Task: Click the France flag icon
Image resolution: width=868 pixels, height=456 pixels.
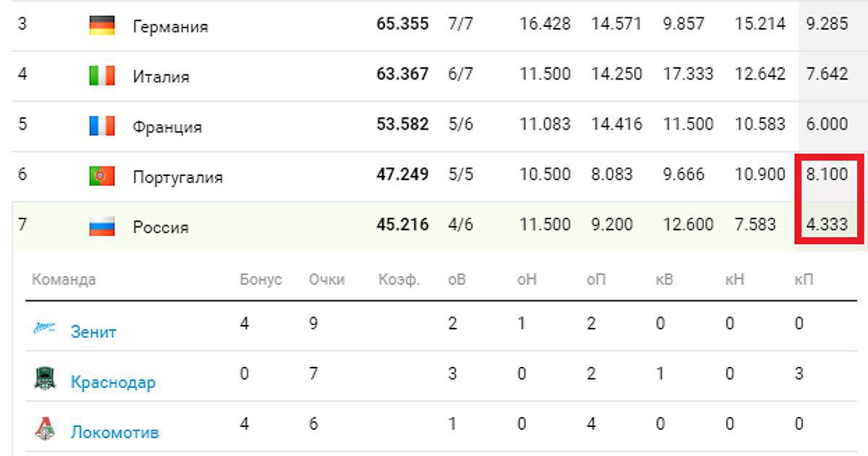Action: coord(102,127)
